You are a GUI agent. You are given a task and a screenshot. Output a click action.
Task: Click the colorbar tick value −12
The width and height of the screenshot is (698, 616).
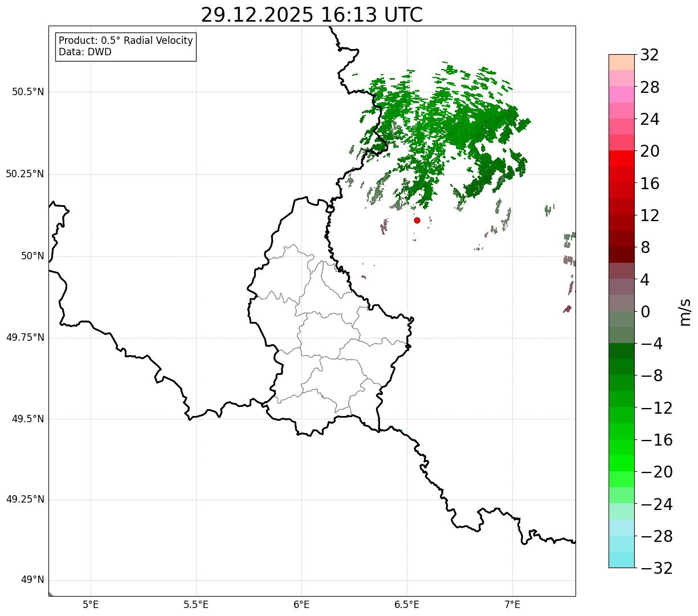click(x=656, y=408)
